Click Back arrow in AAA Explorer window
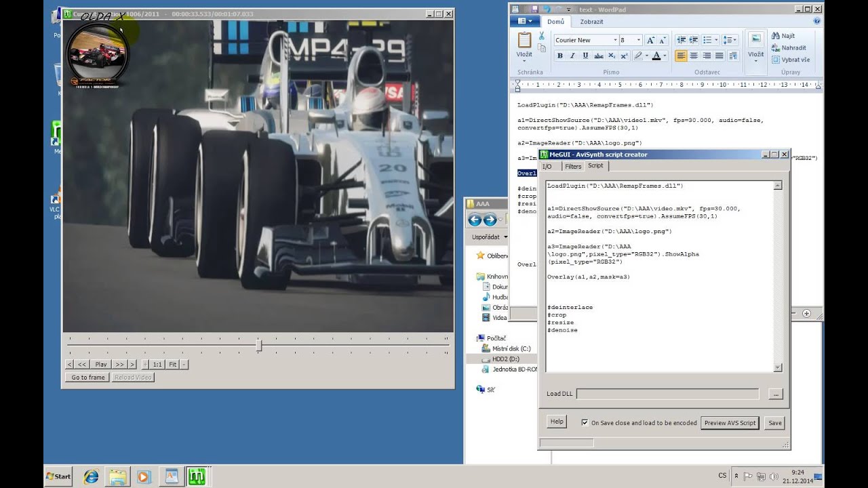Viewport: 868px width, 488px height. coord(475,220)
